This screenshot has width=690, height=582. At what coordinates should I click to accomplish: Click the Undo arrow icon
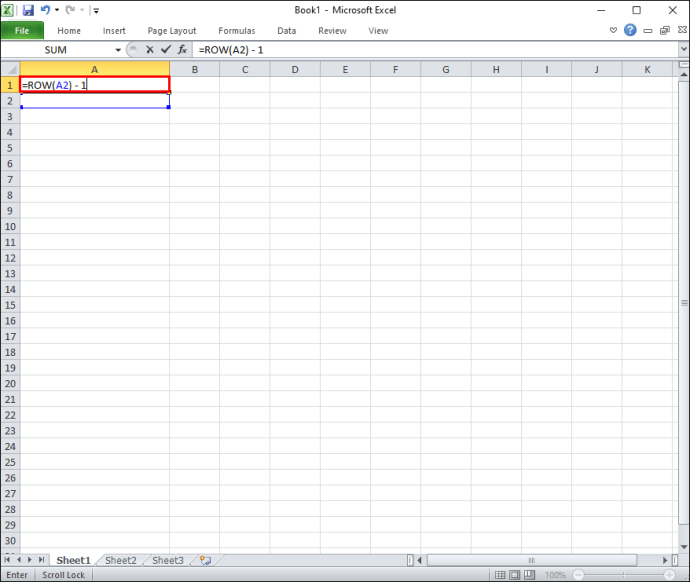(45, 10)
